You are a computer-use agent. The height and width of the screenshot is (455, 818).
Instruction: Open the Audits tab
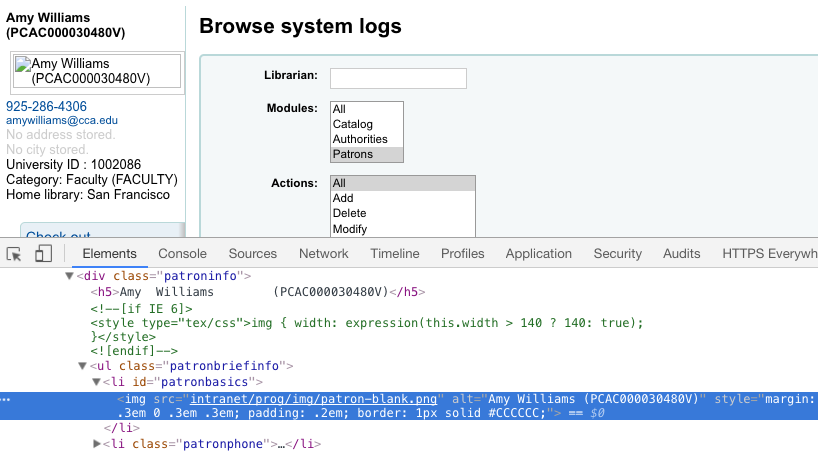[x=681, y=254]
